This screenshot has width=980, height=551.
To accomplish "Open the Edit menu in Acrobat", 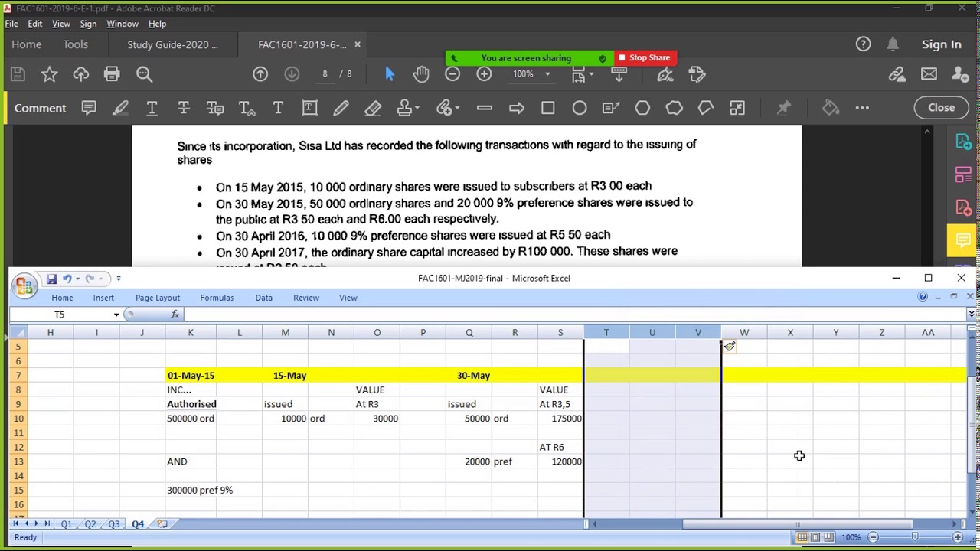I will [34, 24].
